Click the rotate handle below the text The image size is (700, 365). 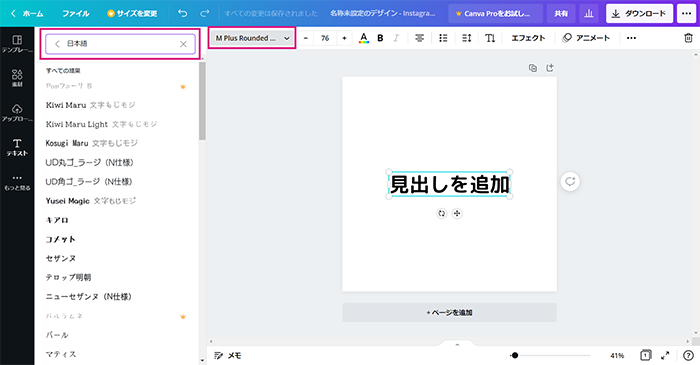click(442, 213)
